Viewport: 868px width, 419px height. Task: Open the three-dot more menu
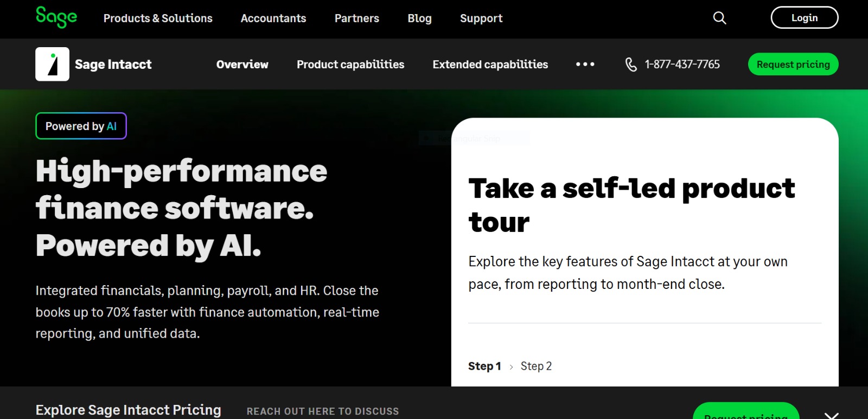tap(585, 64)
